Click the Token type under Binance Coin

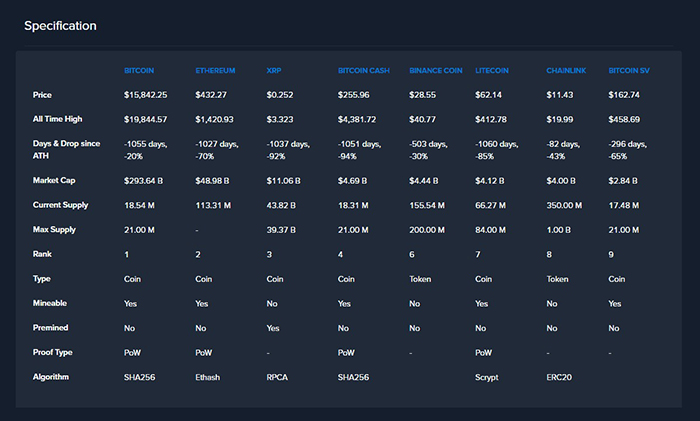tap(420, 279)
